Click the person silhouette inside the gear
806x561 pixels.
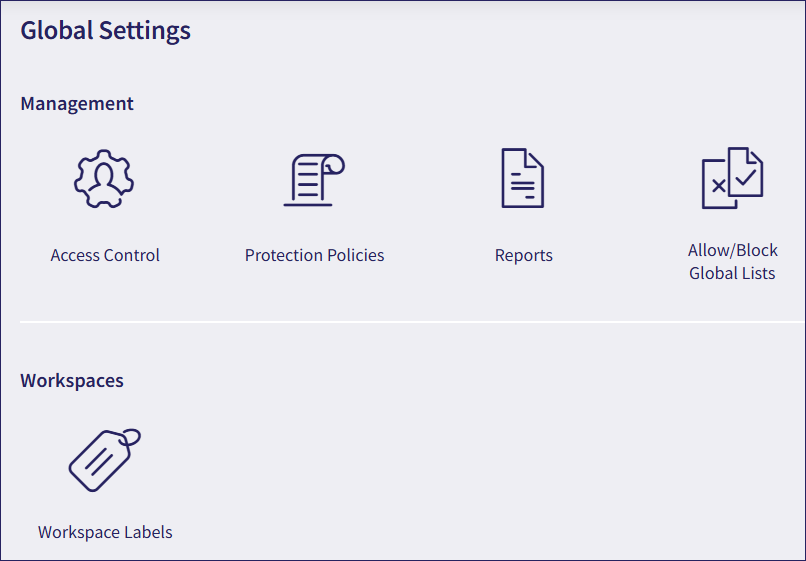[104, 176]
